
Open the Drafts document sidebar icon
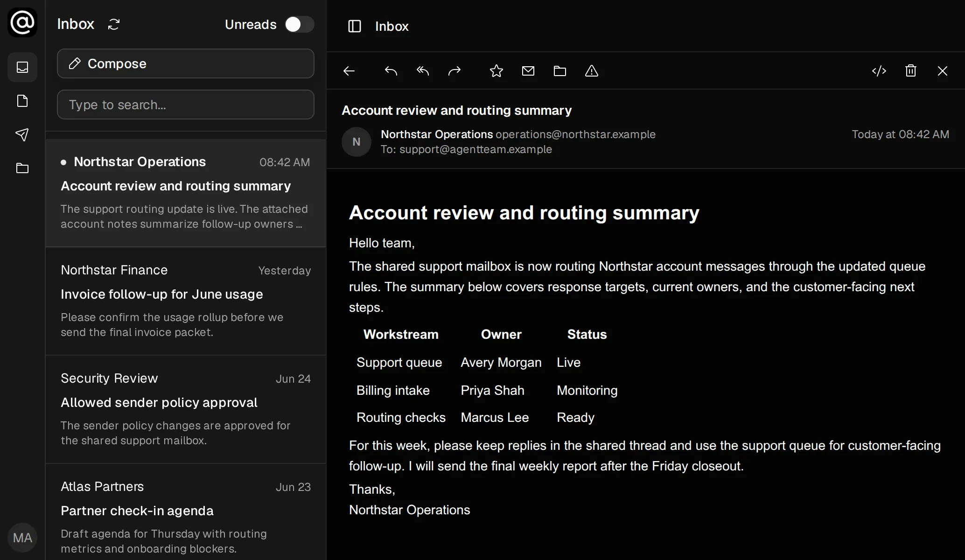click(x=22, y=101)
